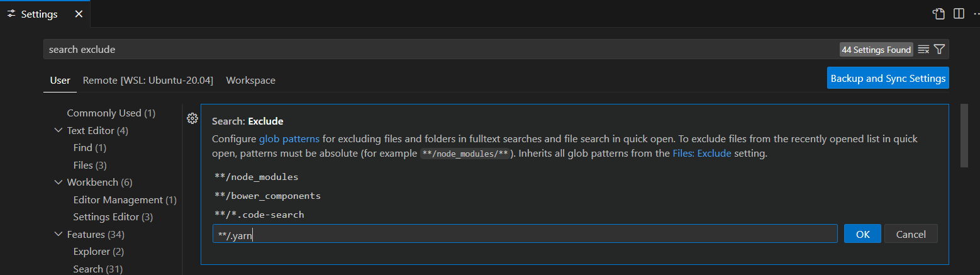Switch to the Workspace settings tab
980x275 pixels.
[x=250, y=81]
